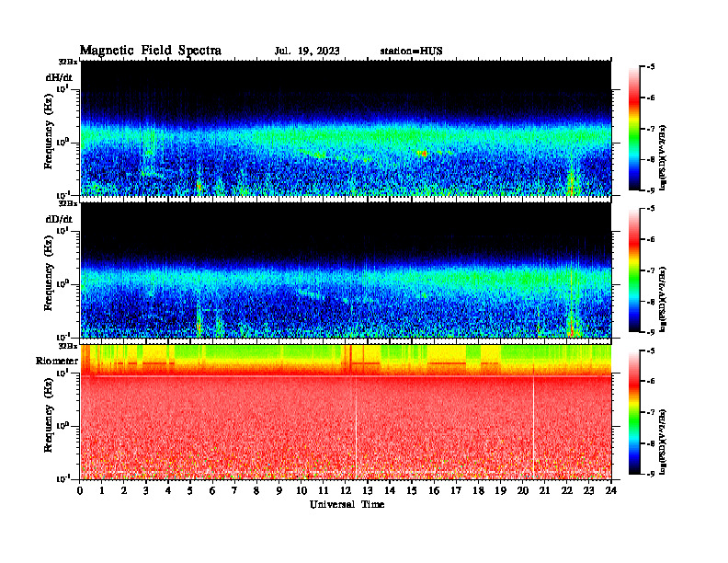
Task: Click the hour "13" tick label
Action: coord(368,490)
